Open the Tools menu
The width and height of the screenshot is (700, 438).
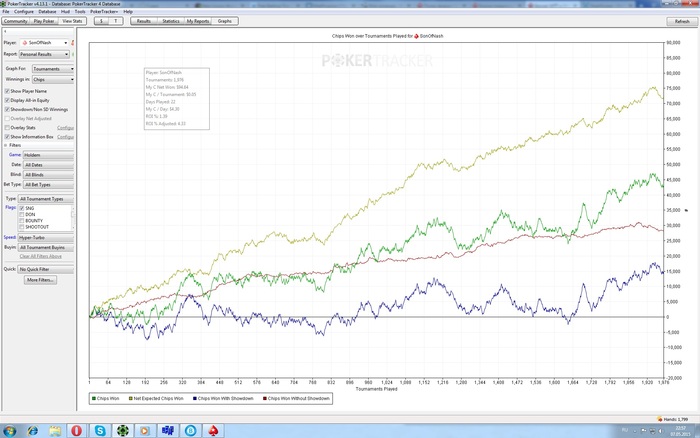point(80,12)
